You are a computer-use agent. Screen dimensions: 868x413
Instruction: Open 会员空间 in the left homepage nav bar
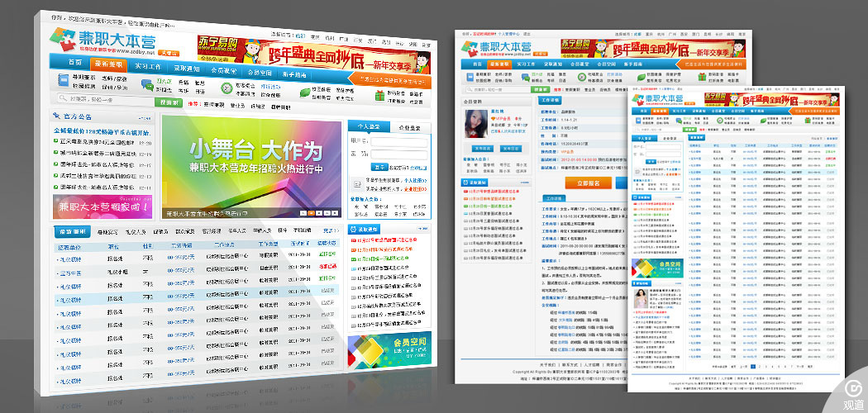(259, 73)
